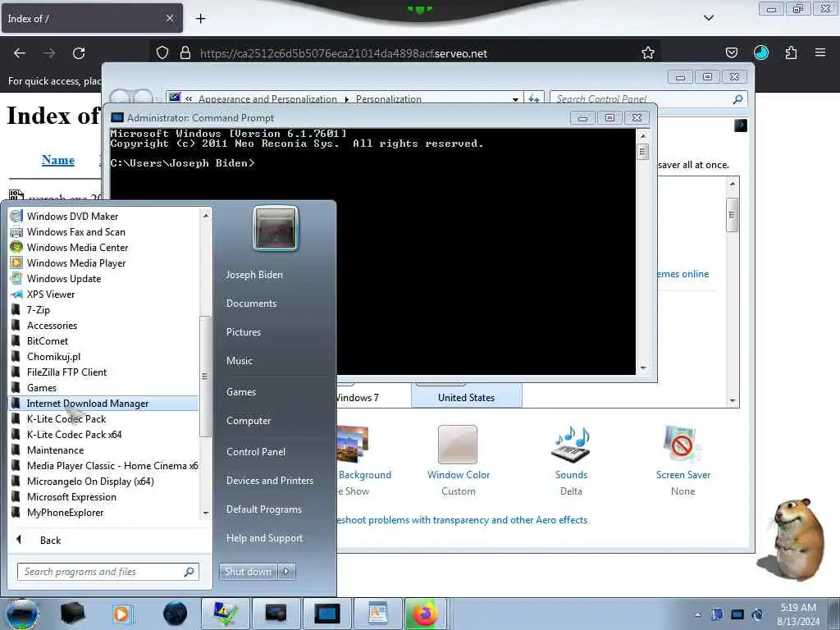Screen dimensions: 840x630
Task: Start Windows Media Player from program list
Action: coord(76,263)
